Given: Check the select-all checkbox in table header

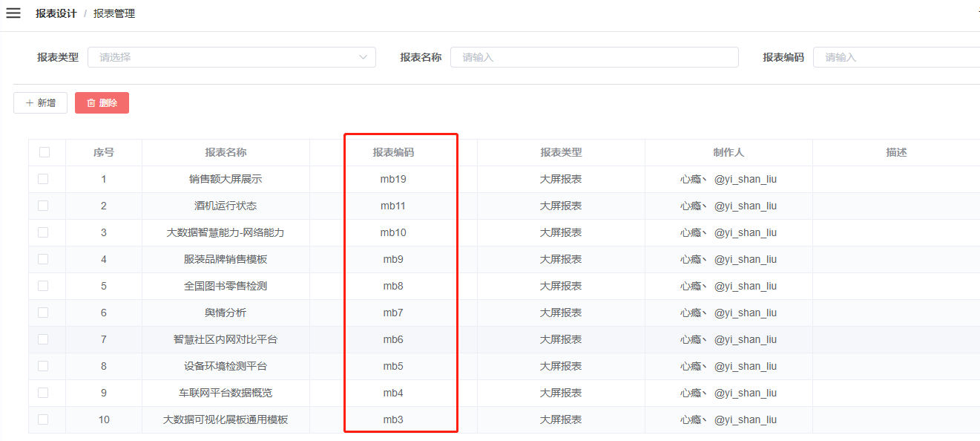Looking at the screenshot, I should (45, 152).
